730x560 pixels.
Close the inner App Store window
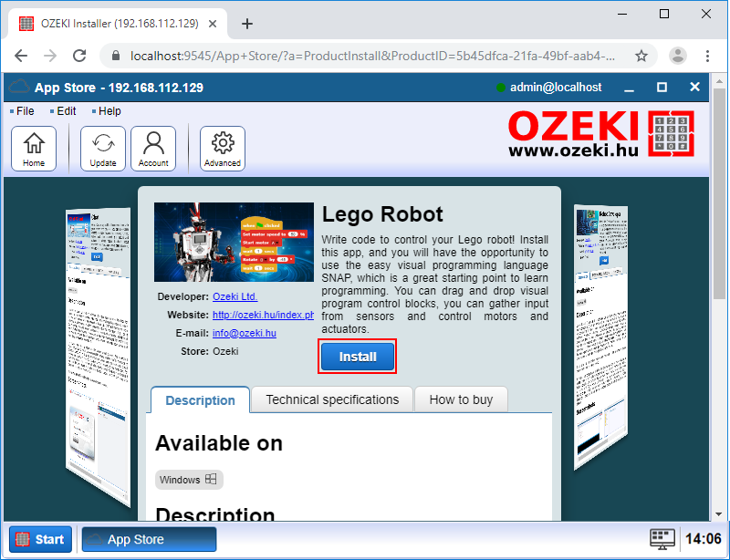(694, 87)
